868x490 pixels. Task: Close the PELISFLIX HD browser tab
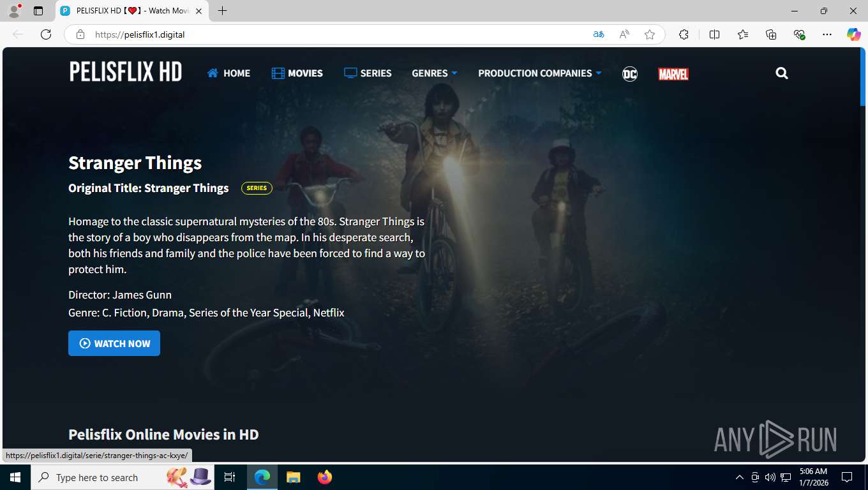click(x=198, y=11)
